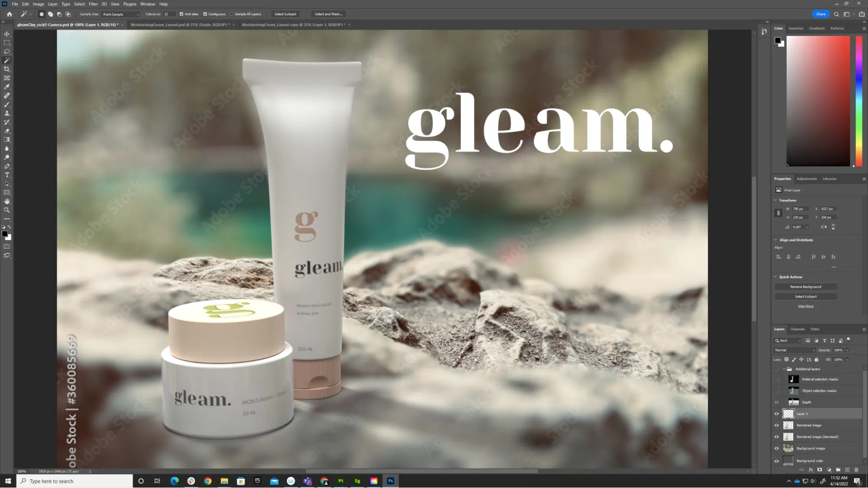Open the Sample Size dropdown
The width and height of the screenshot is (868, 488).
(x=121, y=14)
